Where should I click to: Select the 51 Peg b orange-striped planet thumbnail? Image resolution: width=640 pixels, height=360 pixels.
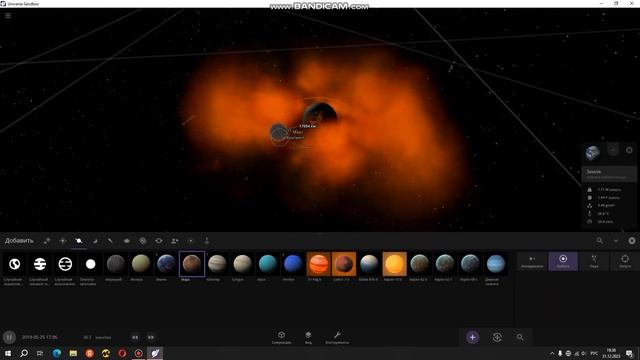point(318,264)
